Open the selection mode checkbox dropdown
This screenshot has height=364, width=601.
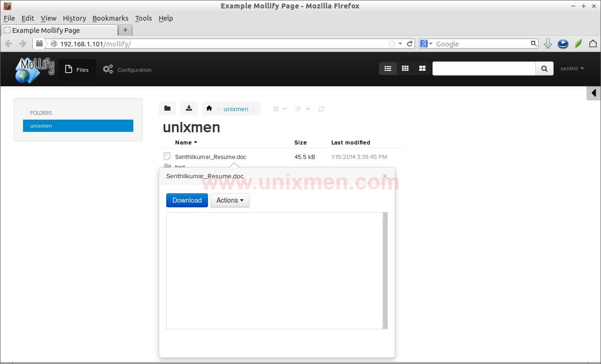pyautogui.click(x=302, y=109)
